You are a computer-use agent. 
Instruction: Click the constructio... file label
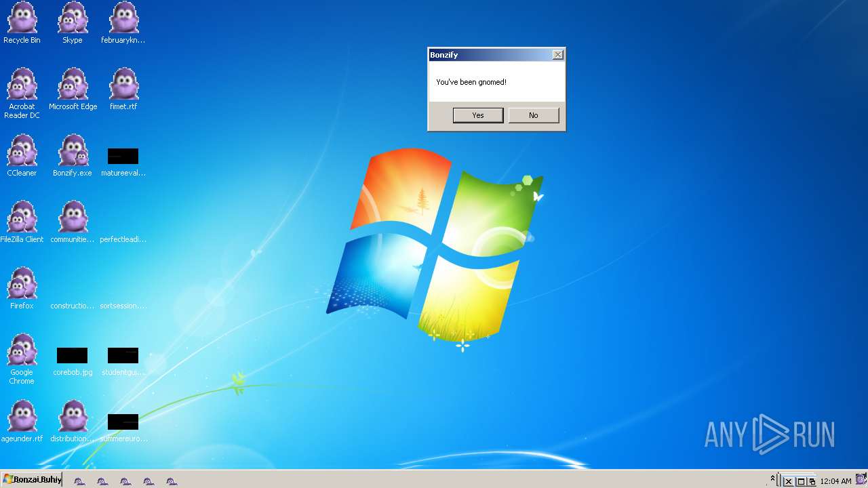coord(73,306)
